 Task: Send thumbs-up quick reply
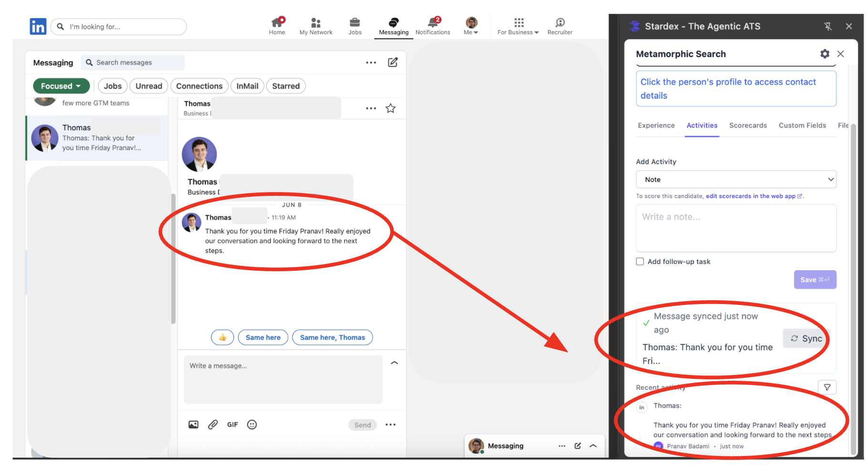coord(222,337)
